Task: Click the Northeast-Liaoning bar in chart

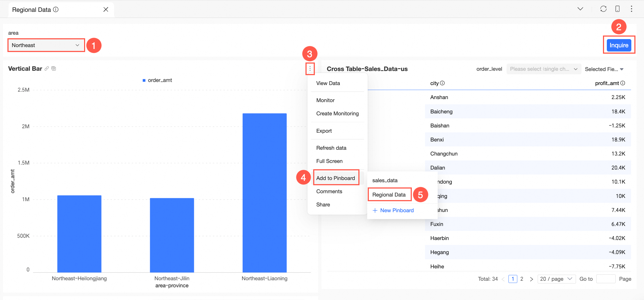Action: click(x=264, y=193)
